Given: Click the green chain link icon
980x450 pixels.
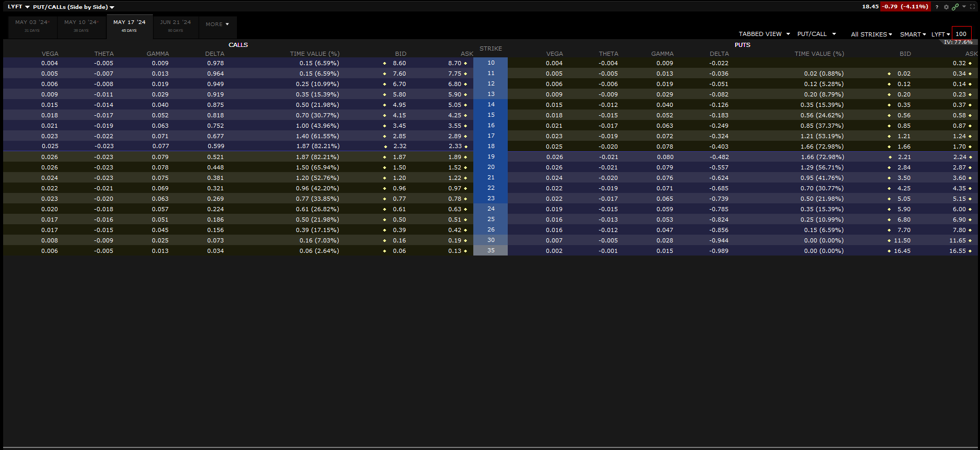Looking at the screenshot, I should pos(955,7).
